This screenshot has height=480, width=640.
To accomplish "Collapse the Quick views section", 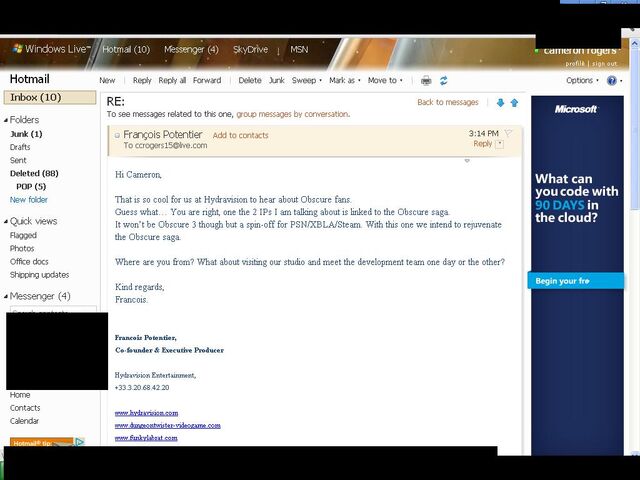I will (x=6, y=221).
